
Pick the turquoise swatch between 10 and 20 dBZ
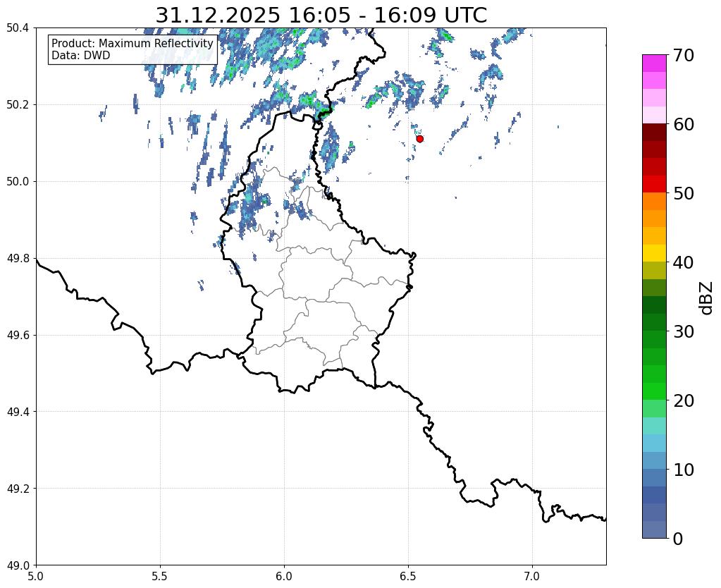coord(654,426)
